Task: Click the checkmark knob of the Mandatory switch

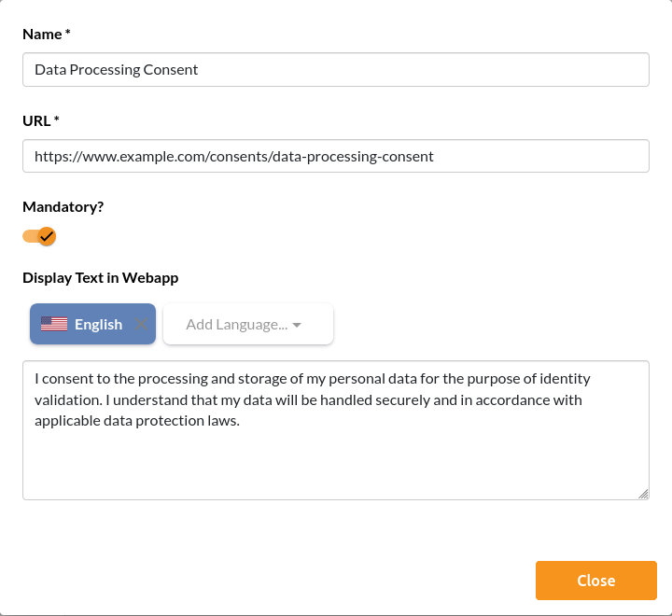Action: [47, 236]
